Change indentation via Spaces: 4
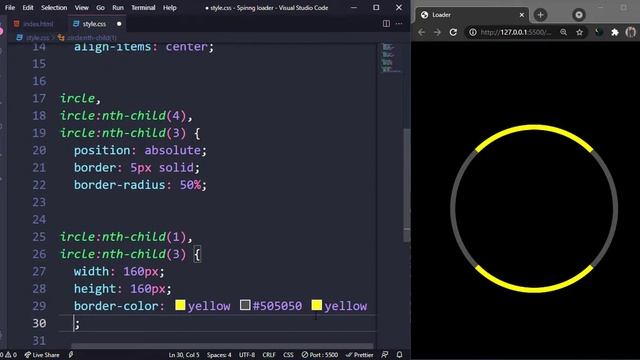Viewport: 640px width, 360px height. coord(219,355)
